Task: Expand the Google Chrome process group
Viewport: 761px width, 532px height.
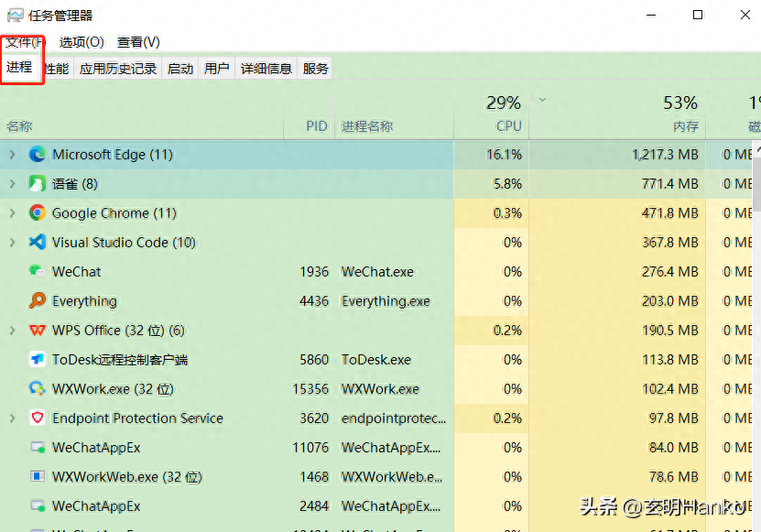Action: (x=13, y=213)
